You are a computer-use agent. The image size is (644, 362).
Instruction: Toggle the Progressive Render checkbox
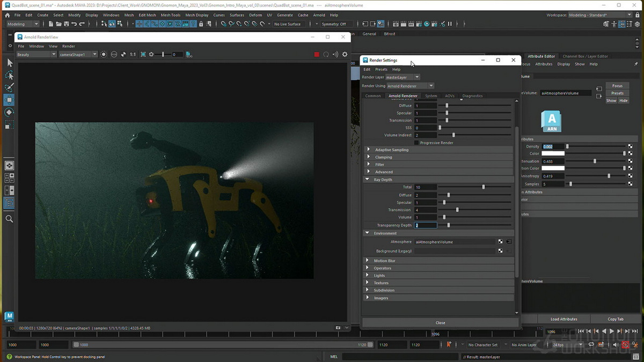click(417, 143)
